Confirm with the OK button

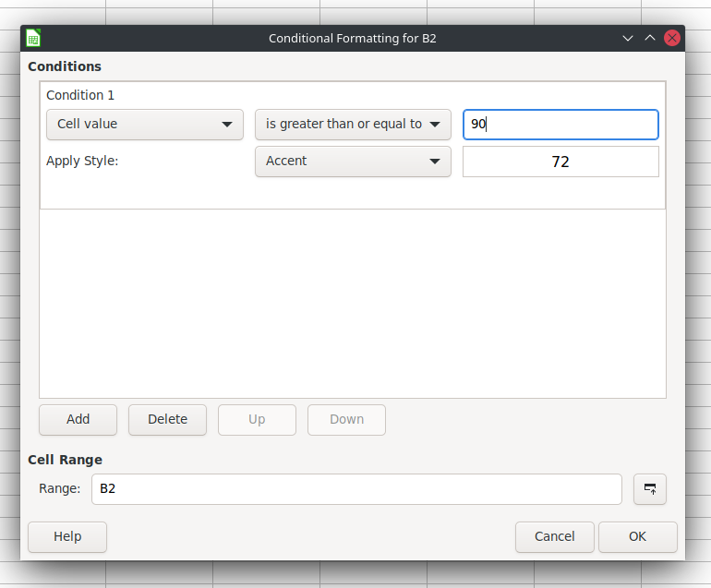tap(637, 537)
